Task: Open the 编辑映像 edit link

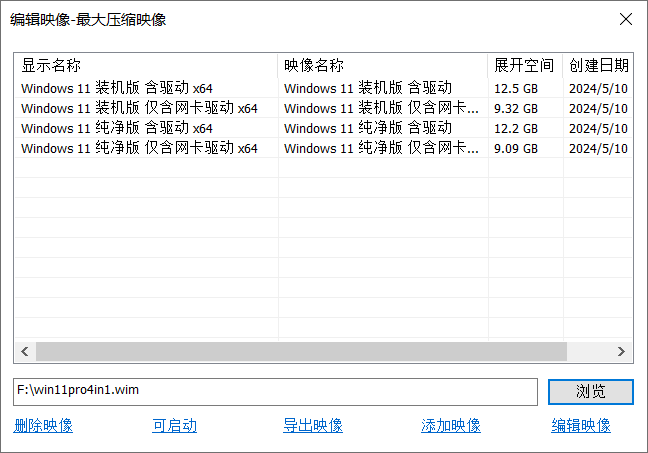Action: coord(581,426)
